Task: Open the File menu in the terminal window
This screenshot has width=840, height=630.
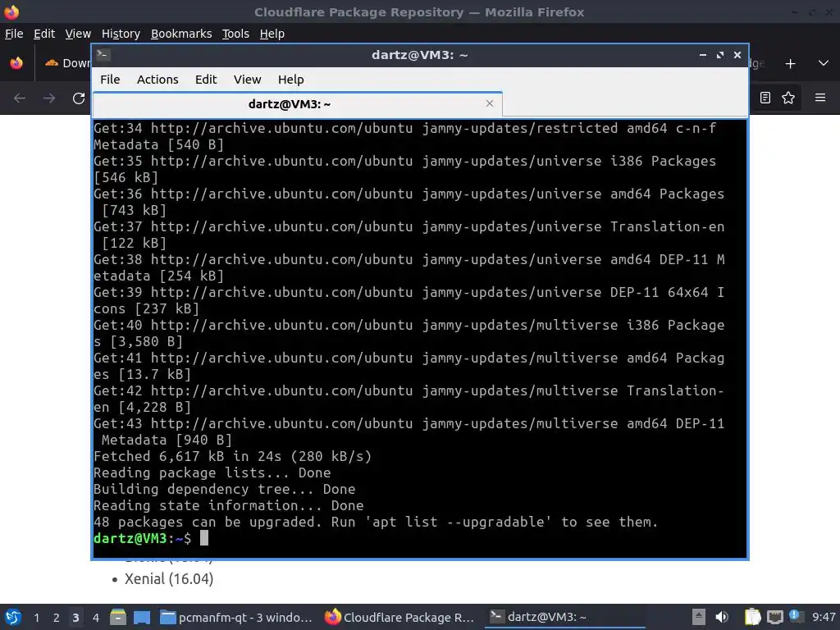Action: (x=110, y=80)
